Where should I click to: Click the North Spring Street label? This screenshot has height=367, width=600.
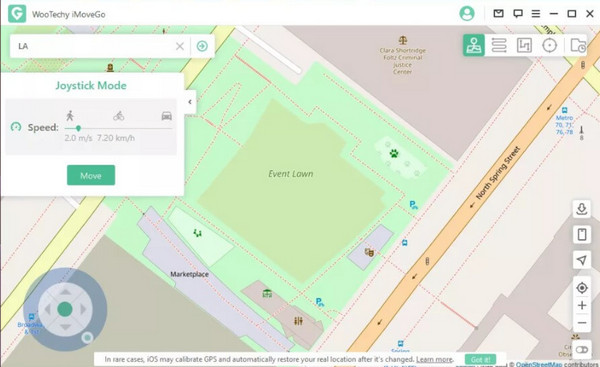(497, 173)
